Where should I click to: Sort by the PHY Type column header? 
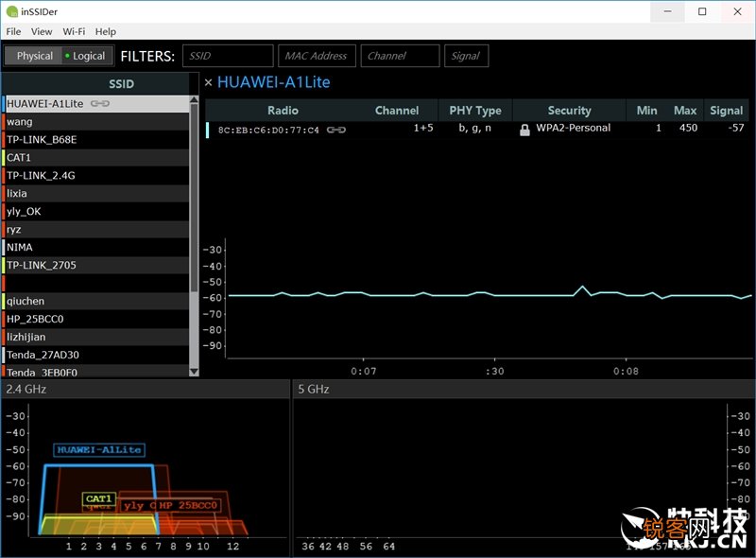point(475,111)
